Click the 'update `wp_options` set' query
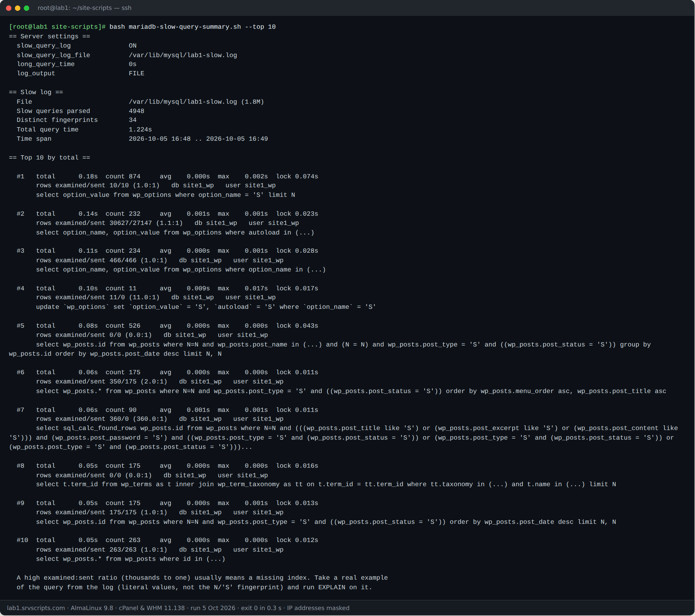The width and height of the screenshot is (695, 616). click(x=206, y=307)
